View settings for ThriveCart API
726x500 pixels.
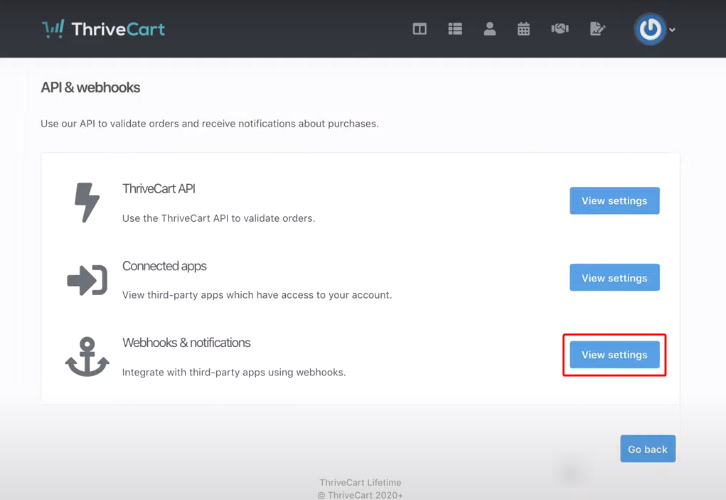tap(614, 200)
